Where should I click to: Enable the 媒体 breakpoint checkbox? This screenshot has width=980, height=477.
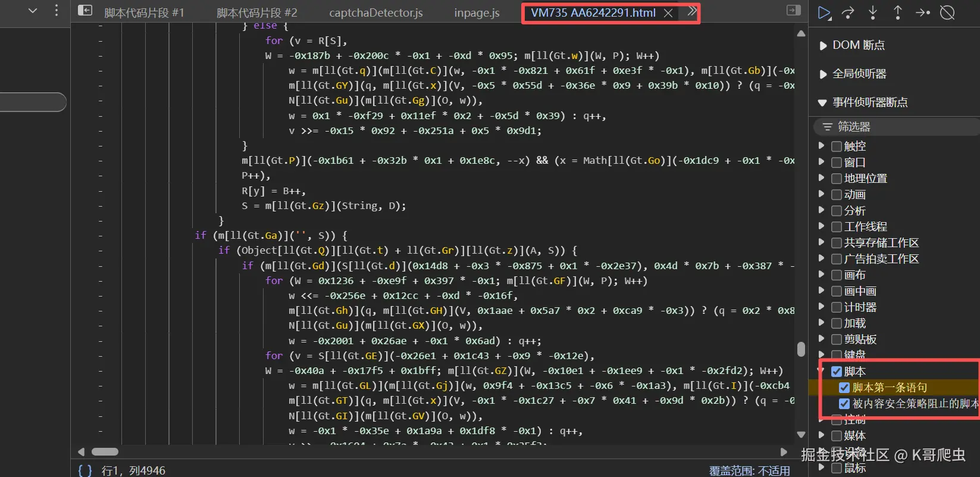837,436
